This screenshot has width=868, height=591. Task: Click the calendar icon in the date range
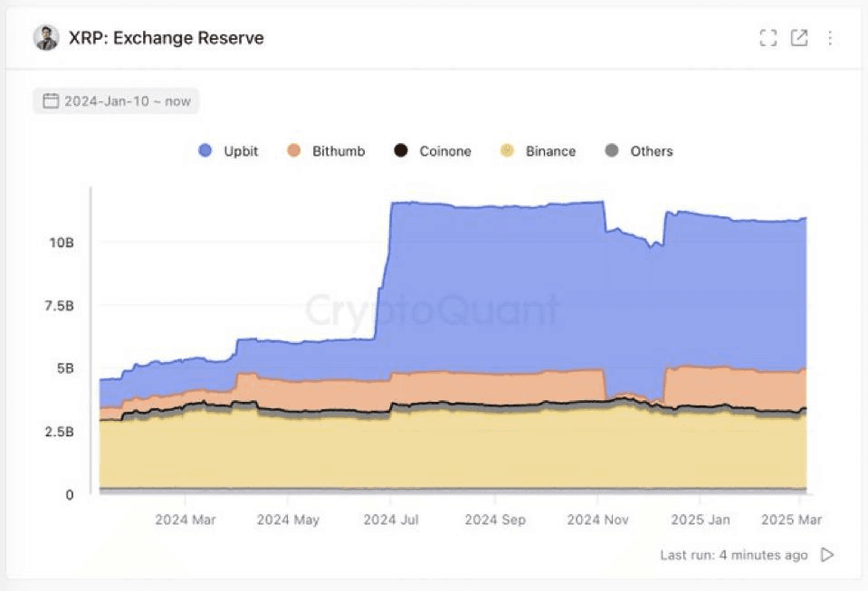pyautogui.click(x=51, y=100)
